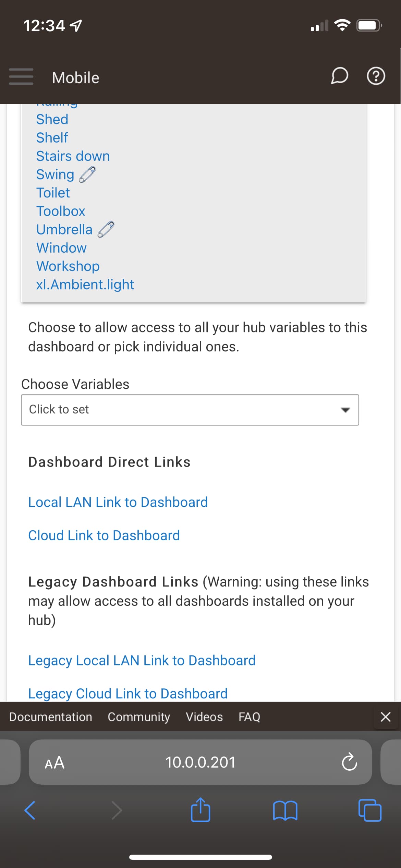Open Safari AA reader settings

[55, 762]
